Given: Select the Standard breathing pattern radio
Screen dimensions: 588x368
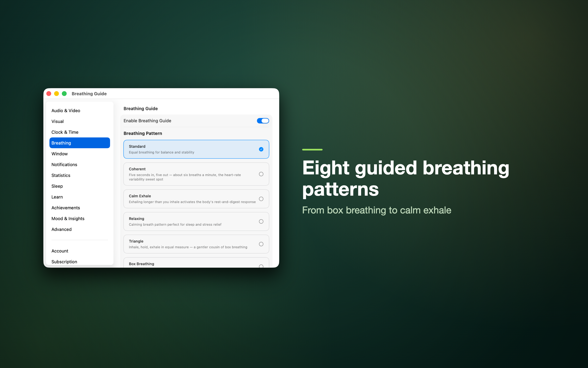Looking at the screenshot, I should click(261, 149).
